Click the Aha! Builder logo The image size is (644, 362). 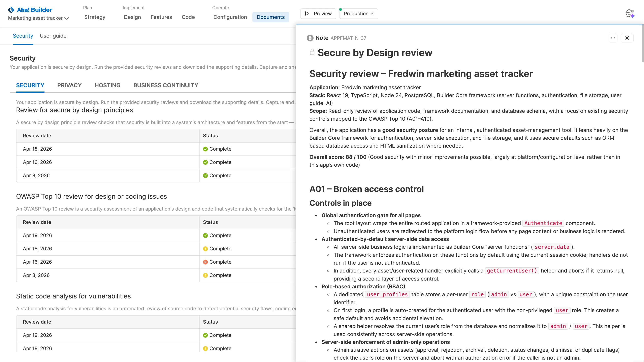point(30,10)
